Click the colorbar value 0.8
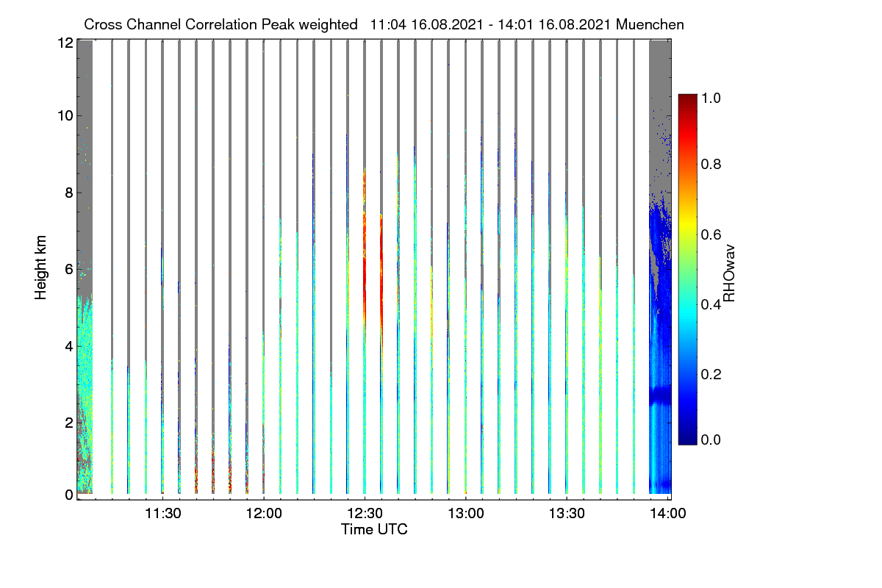This screenshot has height=588, width=882. pyautogui.click(x=711, y=165)
